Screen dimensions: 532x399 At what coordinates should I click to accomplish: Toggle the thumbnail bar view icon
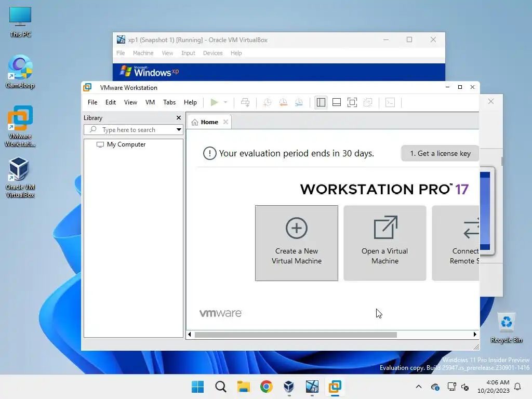[x=337, y=102]
